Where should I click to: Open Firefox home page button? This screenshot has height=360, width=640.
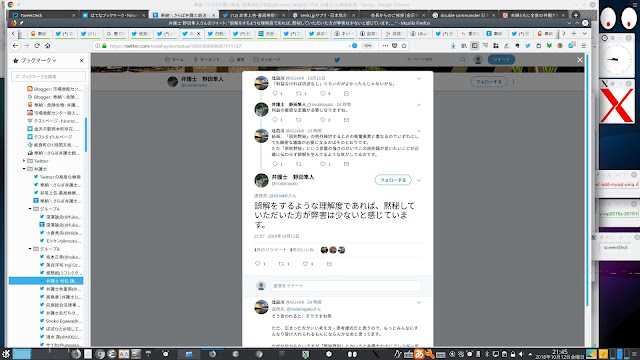pos(47,46)
